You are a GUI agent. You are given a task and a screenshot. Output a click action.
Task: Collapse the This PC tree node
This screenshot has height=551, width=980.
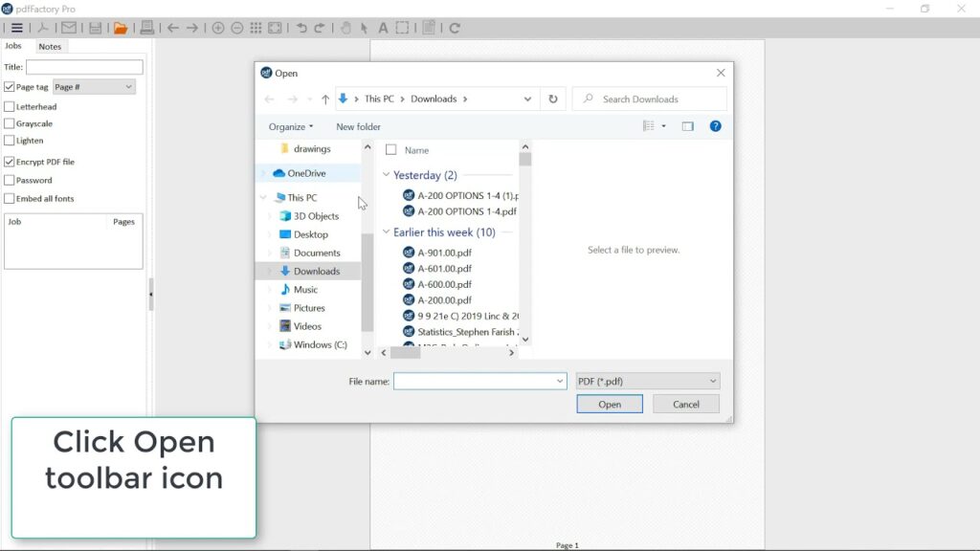pyautogui.click(x=263, y=198)
